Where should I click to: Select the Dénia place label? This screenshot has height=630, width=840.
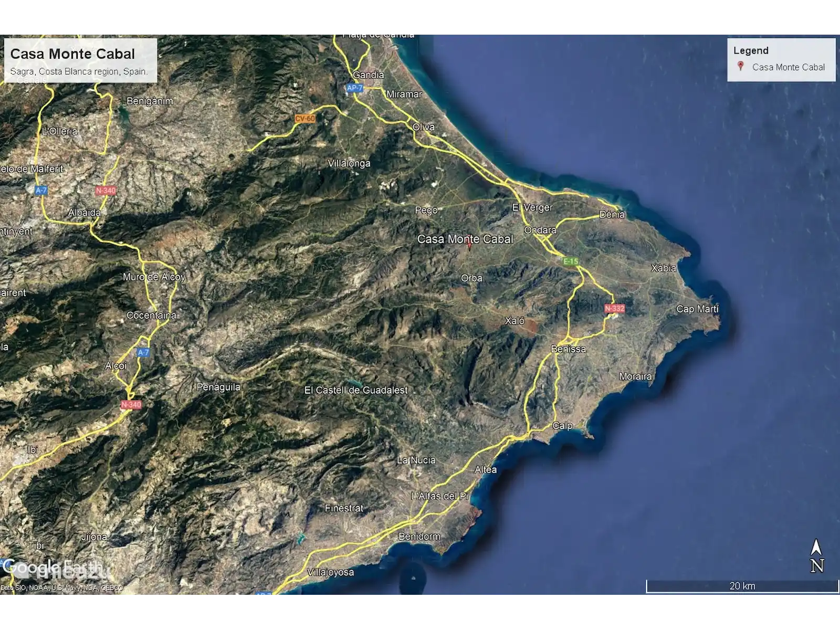point(612,214)
